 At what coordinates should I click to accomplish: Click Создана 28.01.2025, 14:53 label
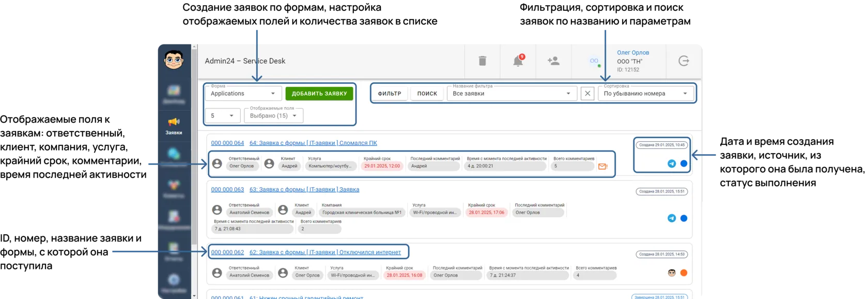click(662, 255)
